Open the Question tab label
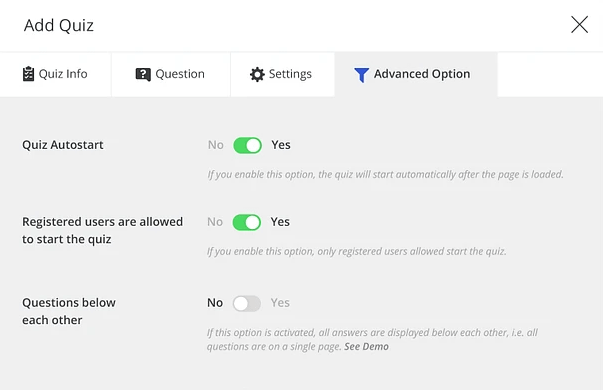 180,74
